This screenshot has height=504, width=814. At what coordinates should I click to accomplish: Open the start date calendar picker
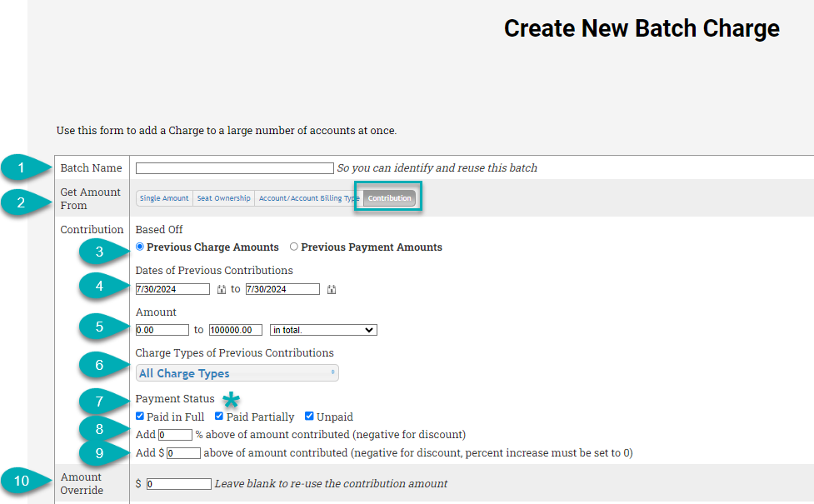tap(220, 289)
